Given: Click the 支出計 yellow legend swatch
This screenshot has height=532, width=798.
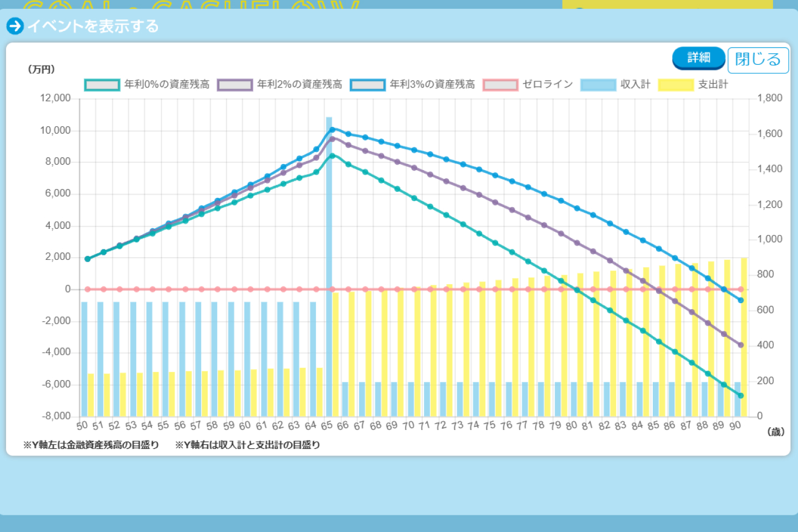Looking at the screenshot, I should coord(676,85).
